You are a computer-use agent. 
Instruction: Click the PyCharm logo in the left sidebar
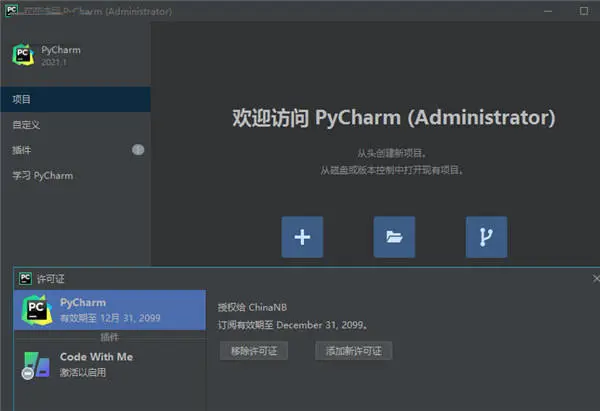pos(23,55)
